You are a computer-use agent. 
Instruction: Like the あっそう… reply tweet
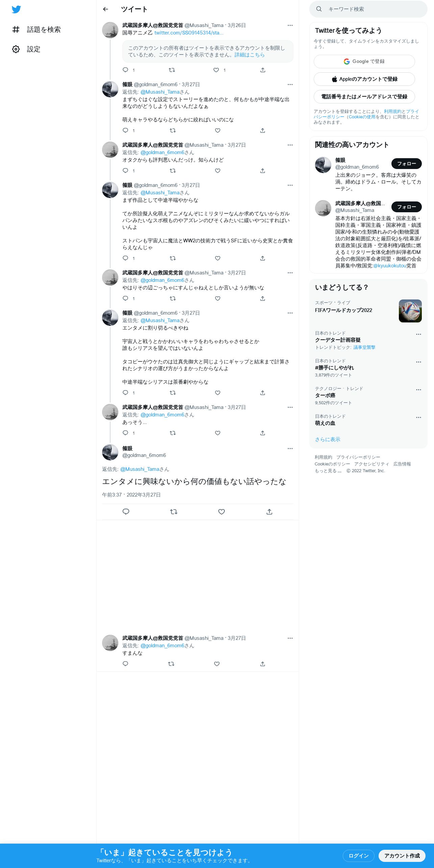218,433
